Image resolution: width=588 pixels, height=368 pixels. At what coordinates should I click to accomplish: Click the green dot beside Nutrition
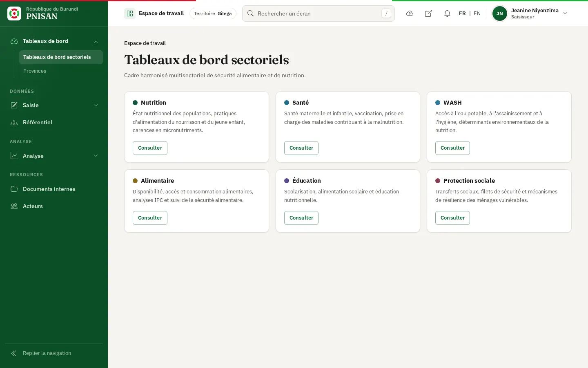(x=135, y=103)
